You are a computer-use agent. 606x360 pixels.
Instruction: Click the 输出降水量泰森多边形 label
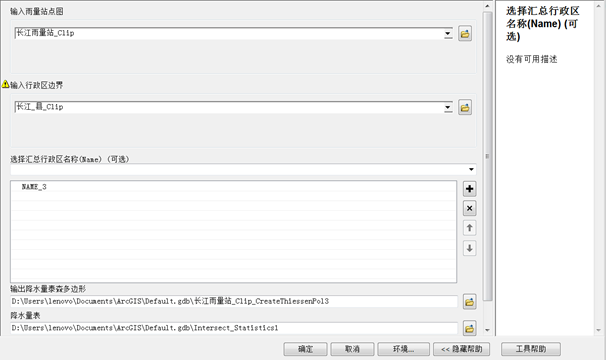[48, 289]
